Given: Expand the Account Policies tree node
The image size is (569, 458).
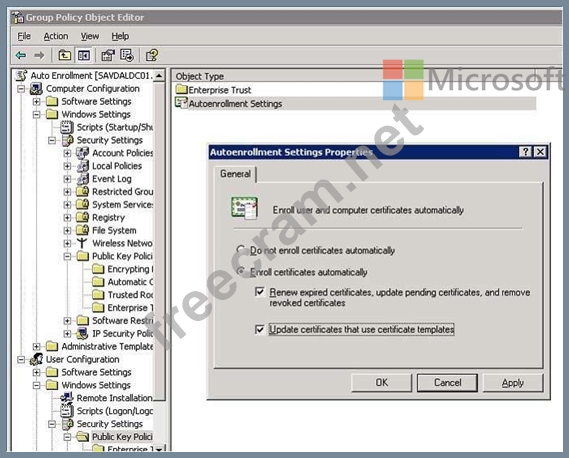Looking at the screenshot, I should [x=67, y=153].
